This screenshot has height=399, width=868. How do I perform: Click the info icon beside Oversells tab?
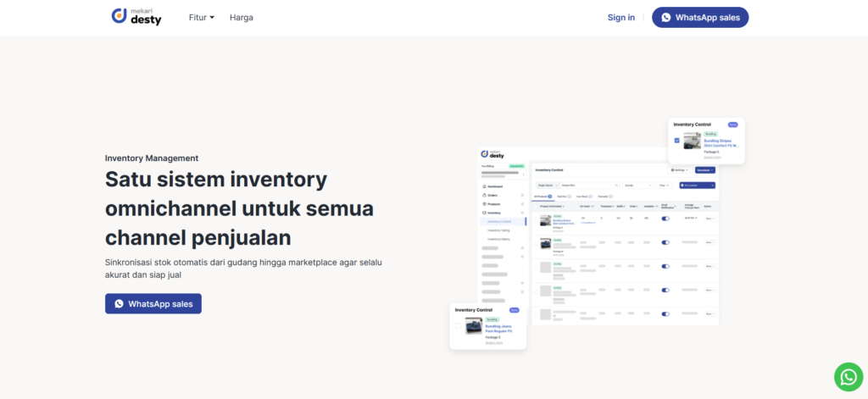(x=610, y=197)
